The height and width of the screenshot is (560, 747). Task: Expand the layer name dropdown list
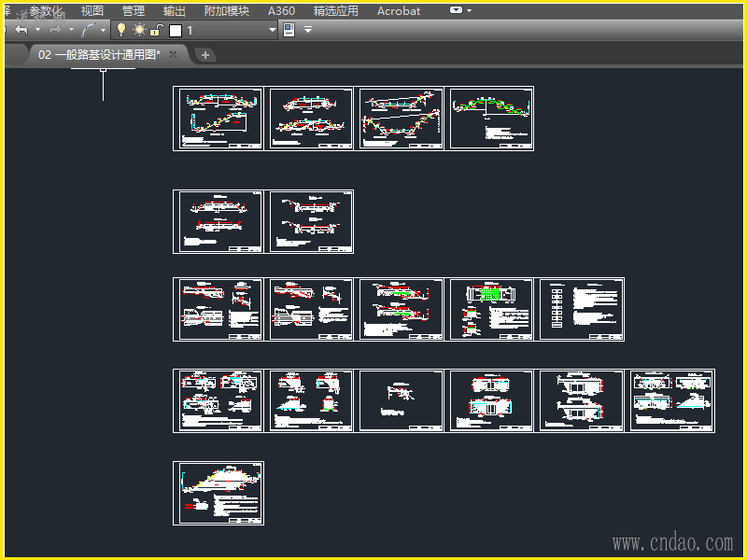click(273, 30)
